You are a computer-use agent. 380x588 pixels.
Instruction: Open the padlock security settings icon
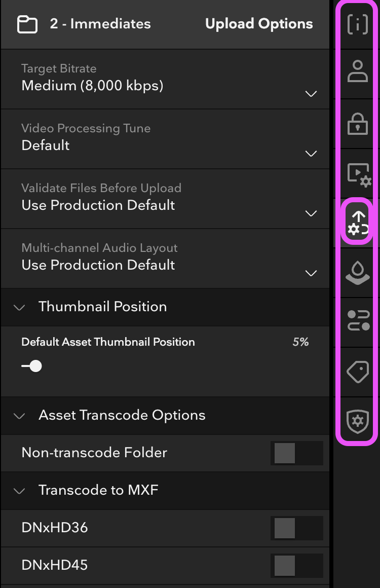pos(358,124)
